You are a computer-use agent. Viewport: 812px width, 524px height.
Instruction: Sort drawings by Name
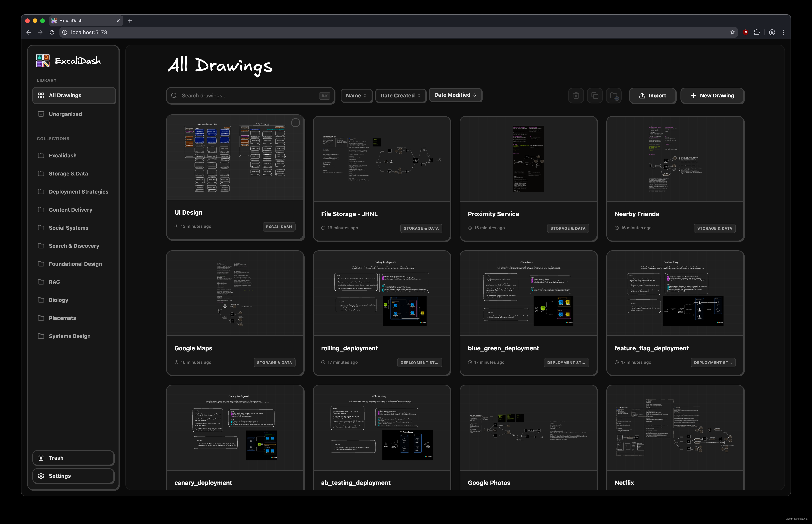(356, 96)
